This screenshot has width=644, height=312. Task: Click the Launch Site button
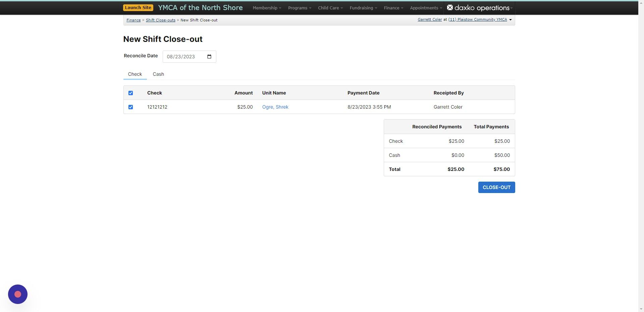[138, 7]
